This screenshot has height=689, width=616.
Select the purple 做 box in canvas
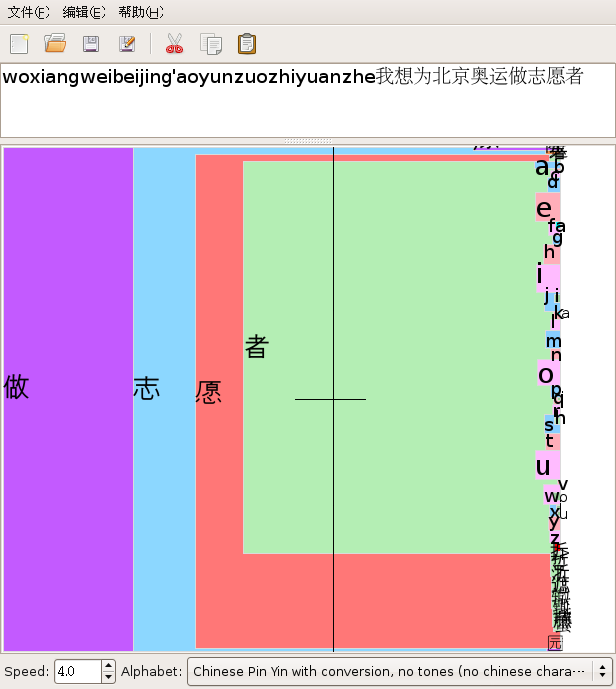tap(68, 400)
